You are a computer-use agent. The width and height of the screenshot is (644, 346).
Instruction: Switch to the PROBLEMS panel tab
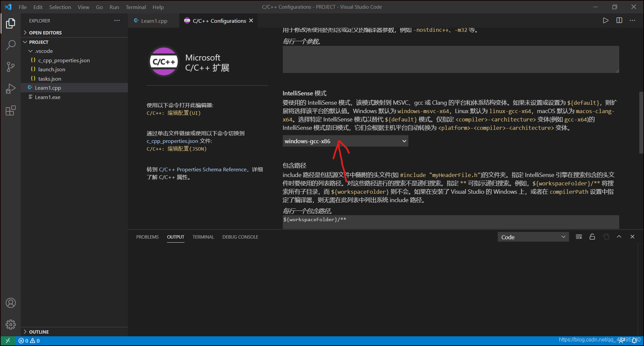(x=147, y=237)
